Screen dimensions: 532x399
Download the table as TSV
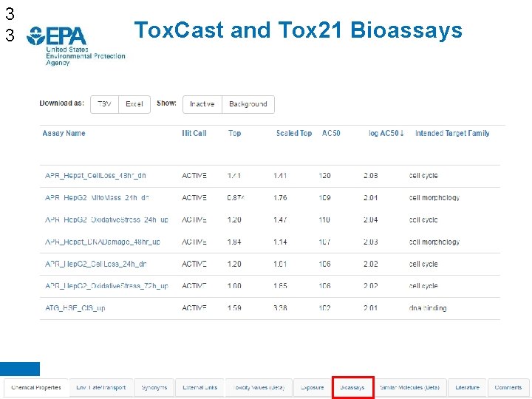[x=104, y=104]
